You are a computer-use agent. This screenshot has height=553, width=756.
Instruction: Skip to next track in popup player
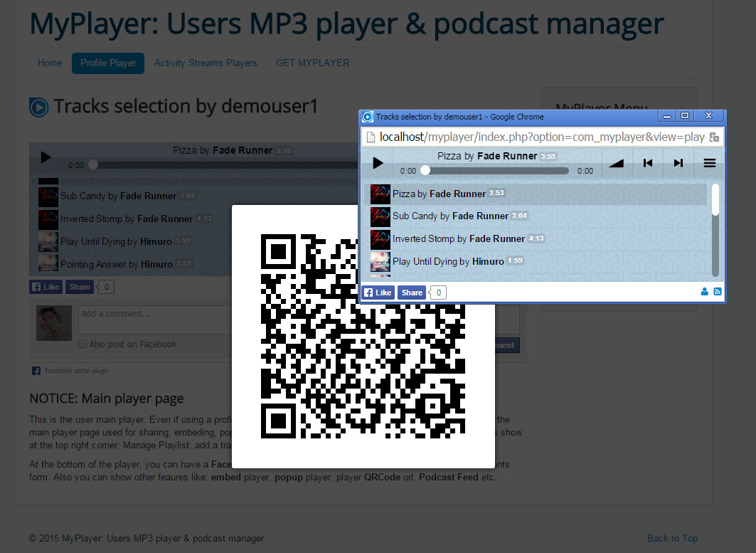point(678,163)
